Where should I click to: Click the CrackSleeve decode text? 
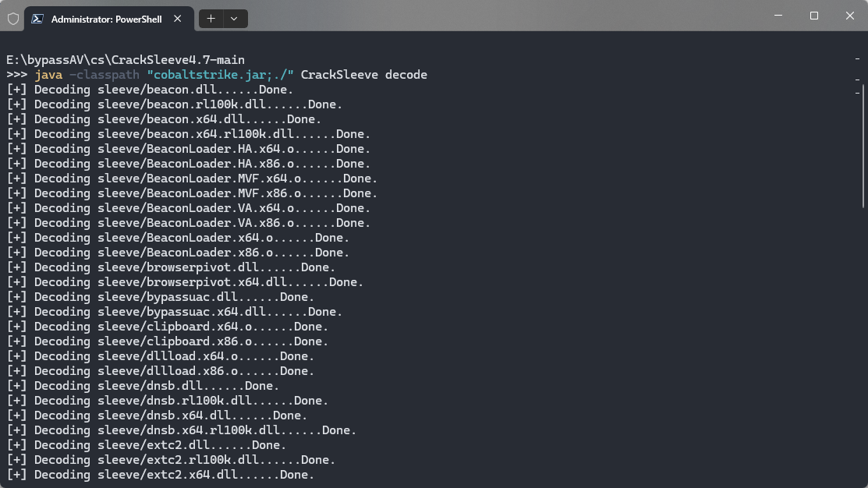point(363,75)
